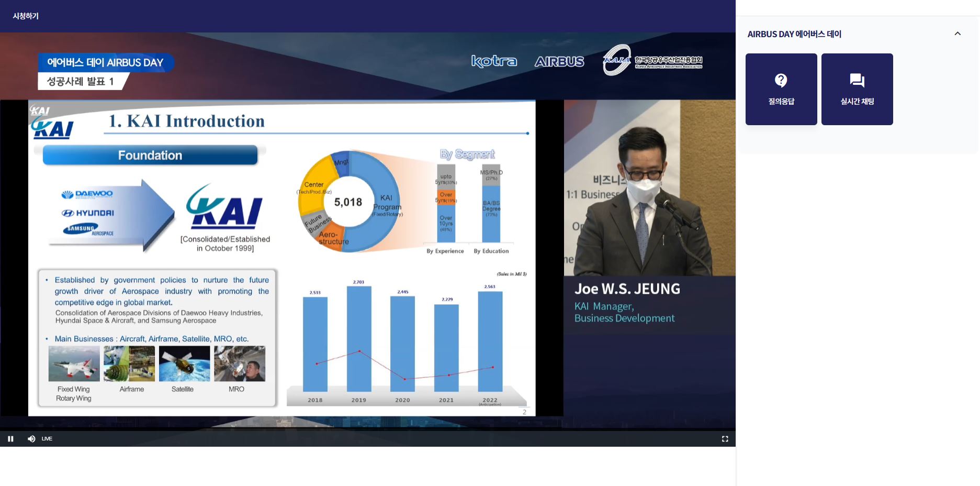Click the Airframe image thumbnail
Screen dimensions: 980x486
click(x=129, y=363)
